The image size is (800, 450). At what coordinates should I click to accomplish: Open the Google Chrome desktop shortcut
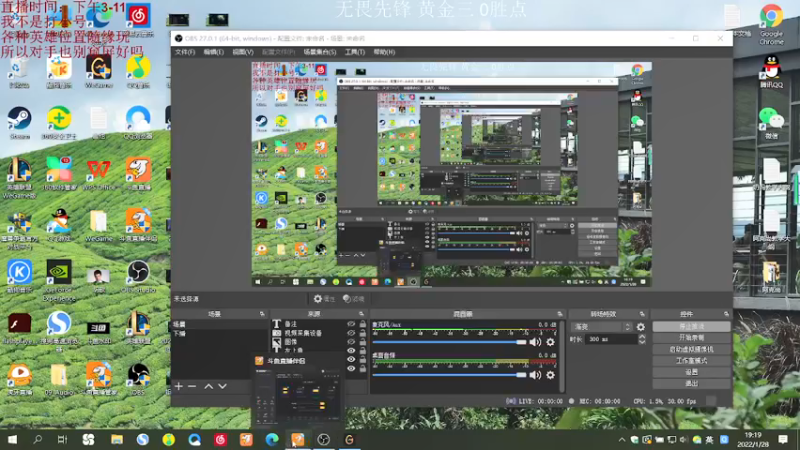[x=771, y=23]
